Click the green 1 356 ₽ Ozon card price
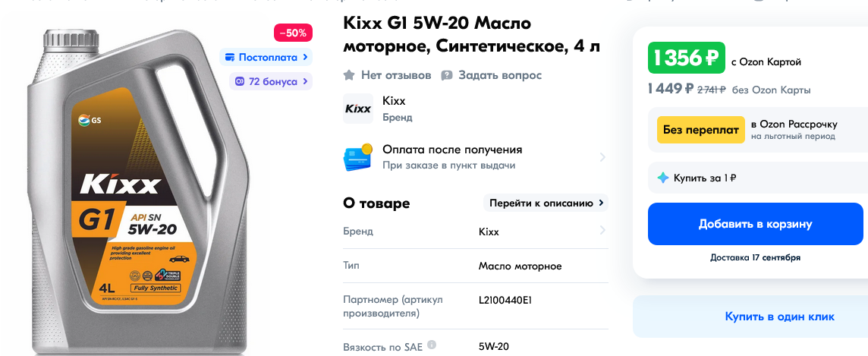Image resolution: width=868 pixels, height=356 pixels. click(687, 58)
